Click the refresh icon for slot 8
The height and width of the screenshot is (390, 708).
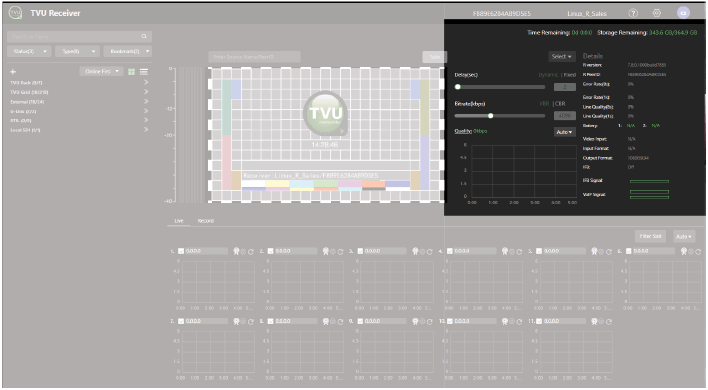tap(340, 321)
